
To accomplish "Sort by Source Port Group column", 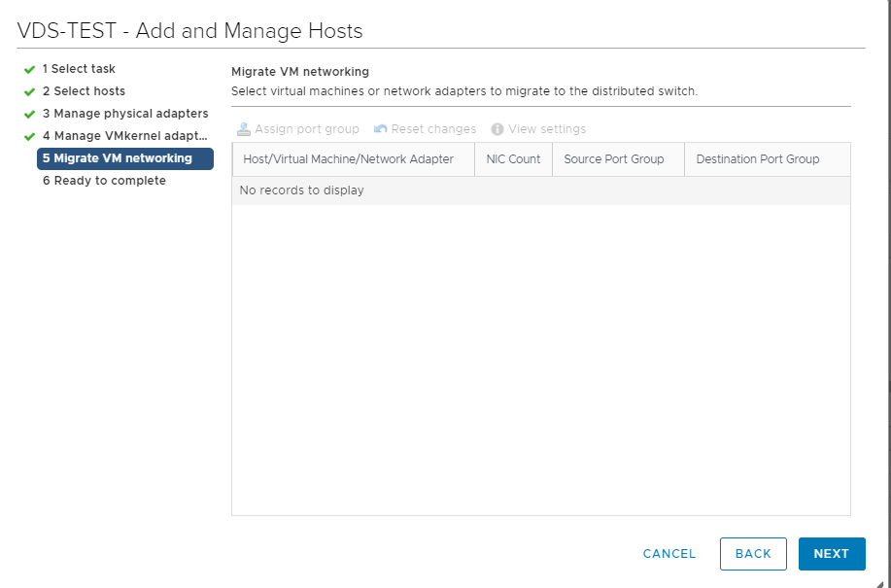I will [x=618, y=159].
